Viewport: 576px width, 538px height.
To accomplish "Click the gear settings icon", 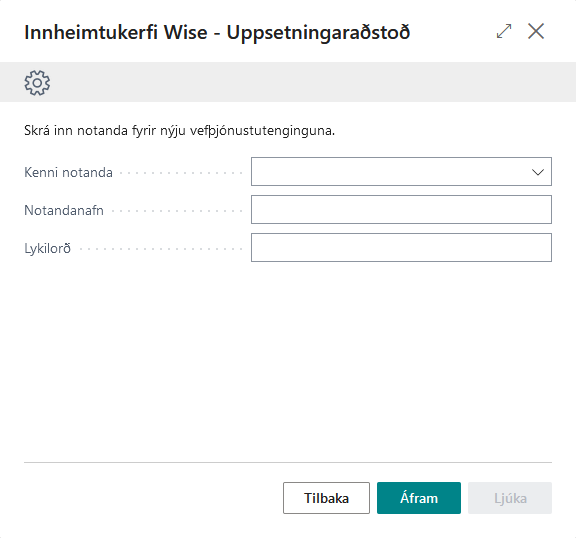I will (x=37, y=83).
